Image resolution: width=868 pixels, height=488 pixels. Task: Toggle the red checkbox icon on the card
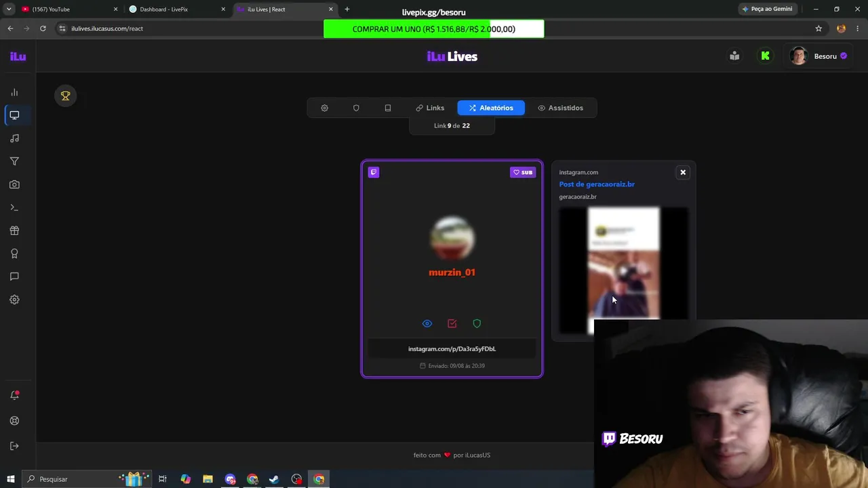[x=452, y=324]
